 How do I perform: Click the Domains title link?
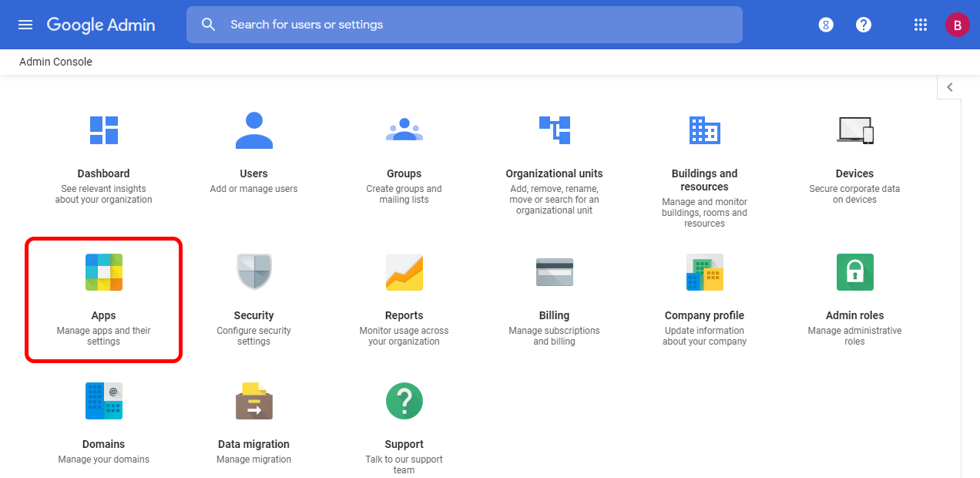[104, 444]
